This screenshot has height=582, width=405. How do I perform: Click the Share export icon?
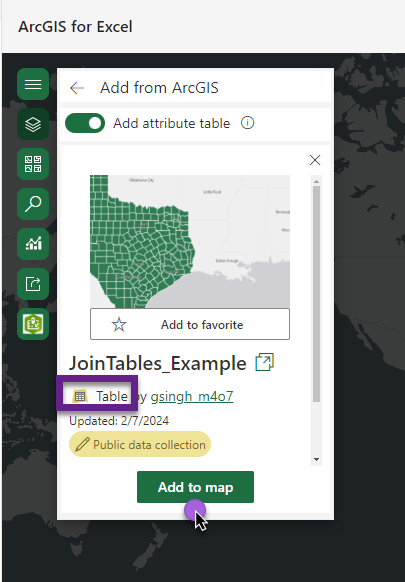(x=33, y=284)
